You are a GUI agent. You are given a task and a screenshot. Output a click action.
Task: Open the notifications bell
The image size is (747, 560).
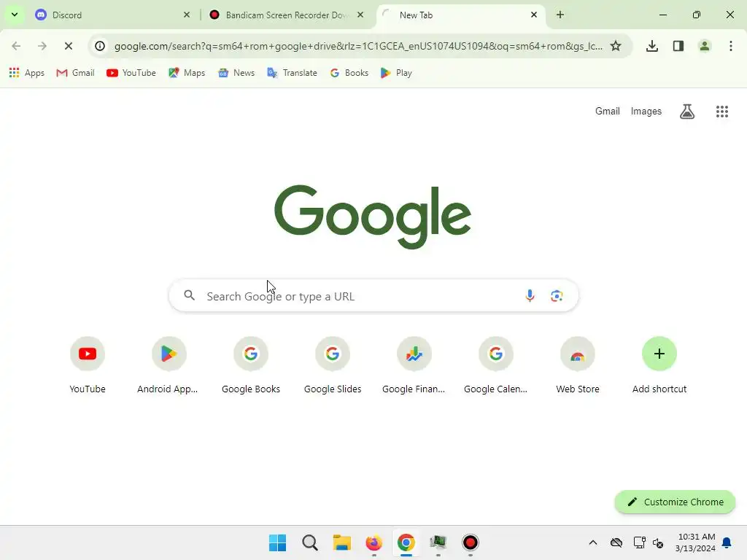point(727,542)
